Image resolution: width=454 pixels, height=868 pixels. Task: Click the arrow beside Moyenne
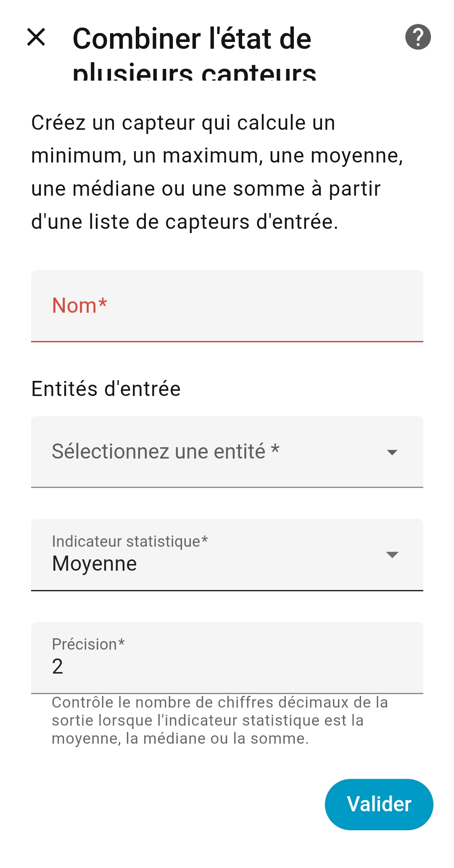coord(392,555)
